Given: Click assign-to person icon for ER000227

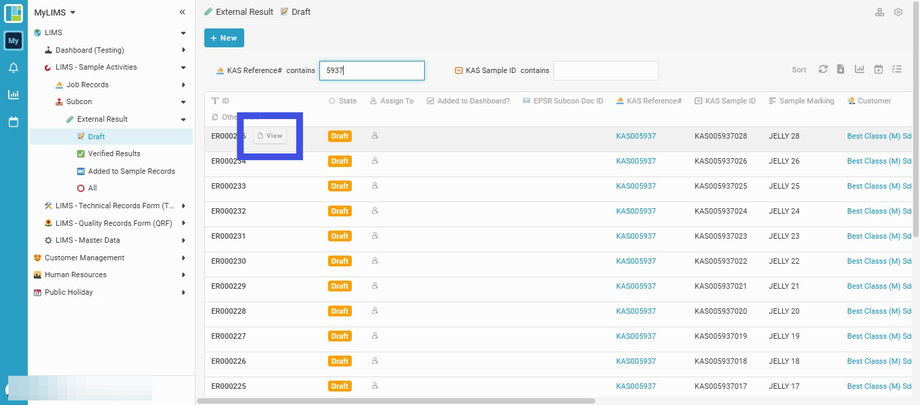Looking at the screenshot, I should pyautogui.click(x=374, y=336).
